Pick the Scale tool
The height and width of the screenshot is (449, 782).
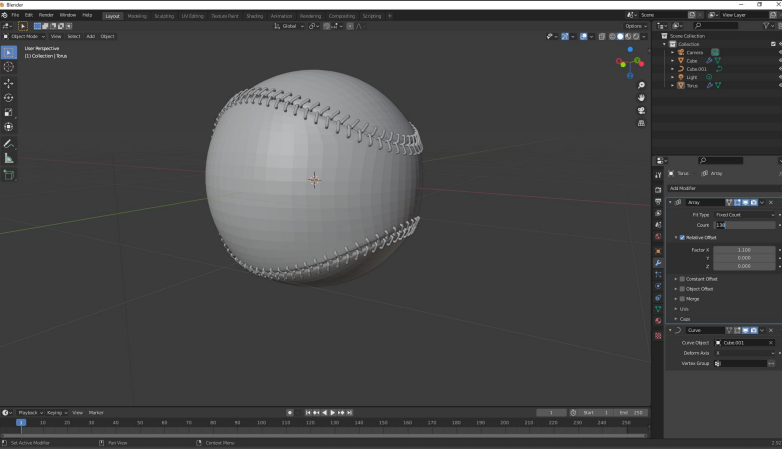[x=9, y=112]
